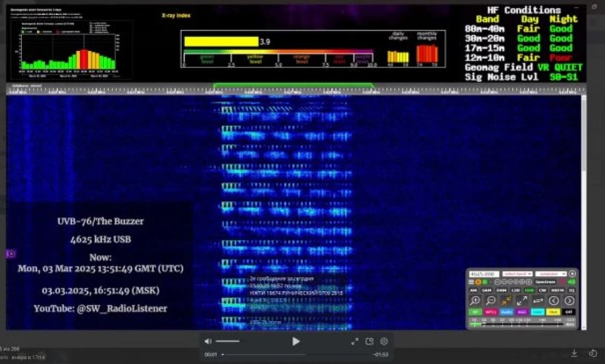The width and height of the screenshot is (605, 364).
Task: Click the monthly changes bar chart
Action: [427, 54]
